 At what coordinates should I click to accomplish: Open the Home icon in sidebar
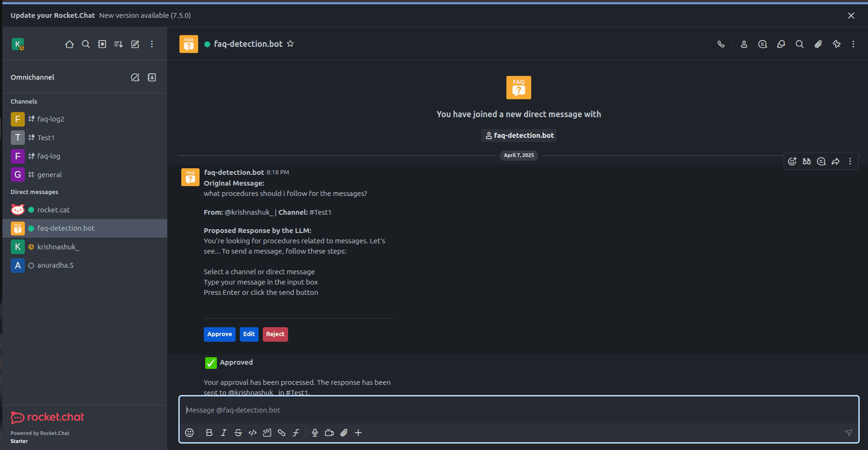coord(69,44)
